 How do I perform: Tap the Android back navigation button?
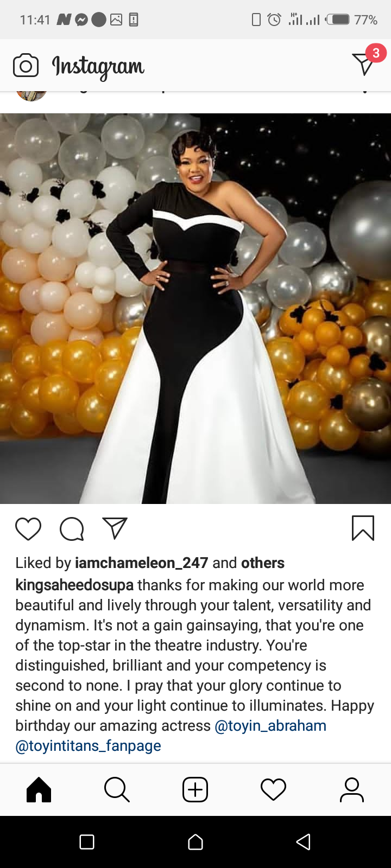click(x=304, y=842)
